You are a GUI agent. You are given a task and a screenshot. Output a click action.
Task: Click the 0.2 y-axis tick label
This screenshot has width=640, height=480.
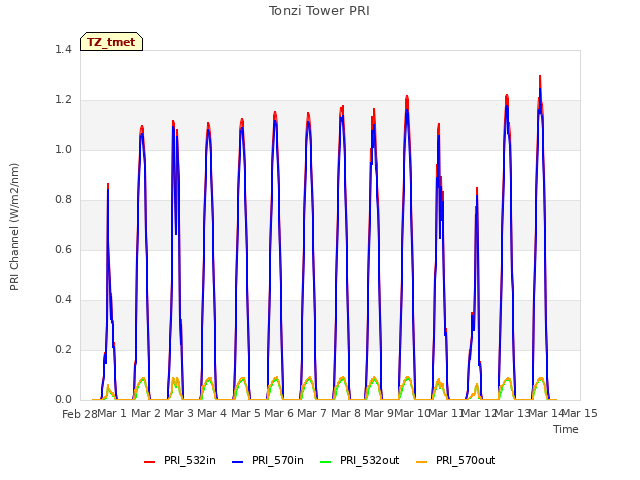[x=63, y=349]
